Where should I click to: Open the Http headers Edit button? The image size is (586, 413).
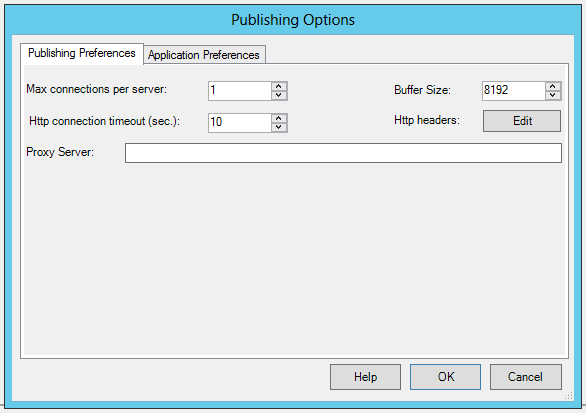pyautogui.click(x=522, y=121)
